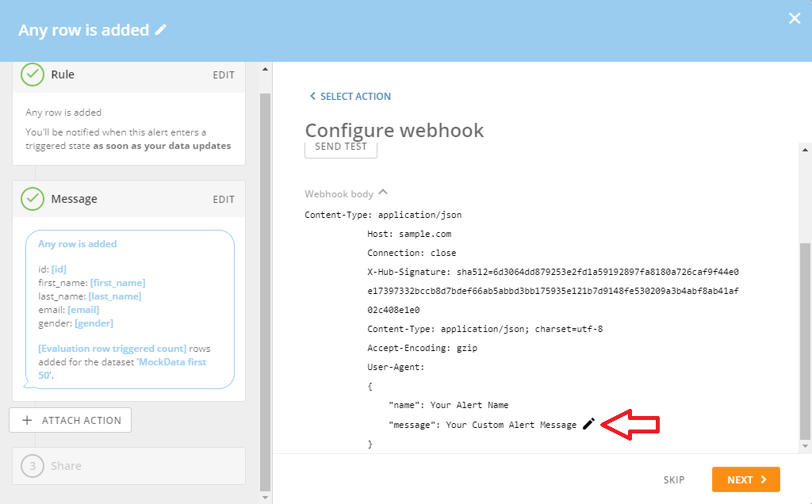The width and height of the screenshot is (812, 504).
Task: Edit the custom alert message pencil
Action: 588,424
